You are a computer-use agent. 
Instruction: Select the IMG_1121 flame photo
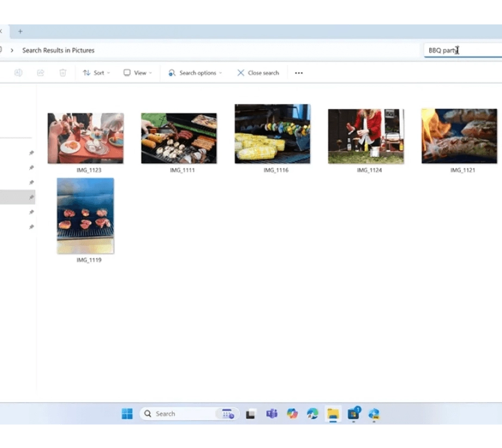click(460, 136)
